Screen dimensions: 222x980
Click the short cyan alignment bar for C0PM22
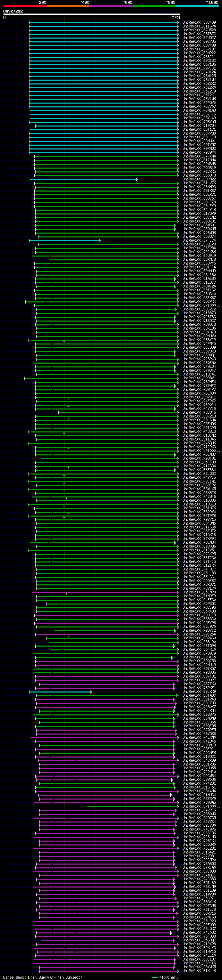[x=84, y=179]
